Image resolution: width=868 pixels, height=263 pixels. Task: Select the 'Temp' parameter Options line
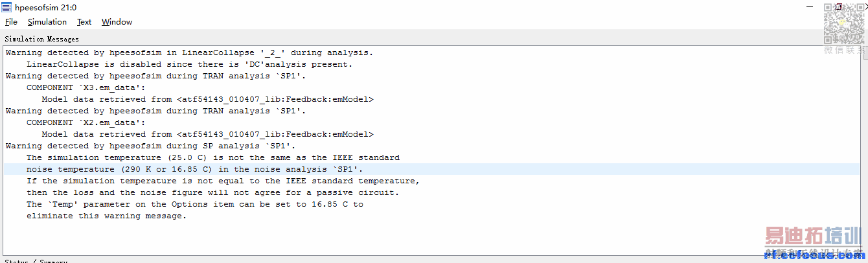tap(194, 204)
